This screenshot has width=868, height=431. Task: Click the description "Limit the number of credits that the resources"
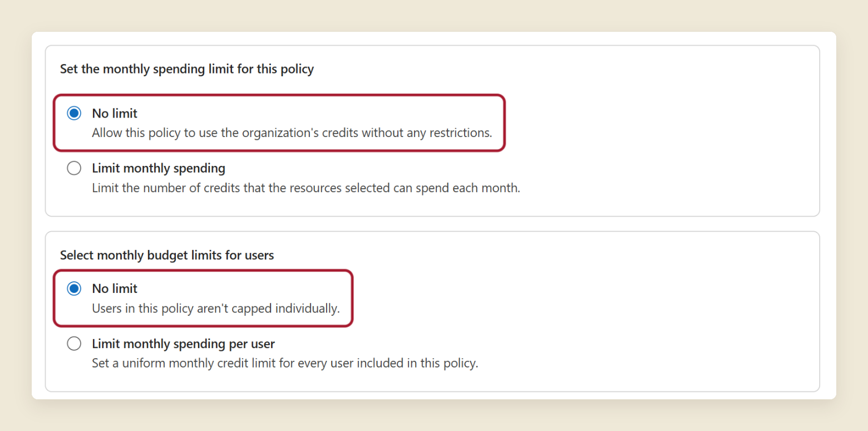click(x=216, y=188)
